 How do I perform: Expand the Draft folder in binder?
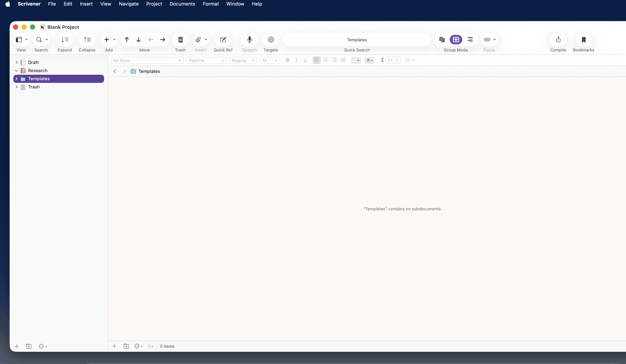tap(16, 62)
